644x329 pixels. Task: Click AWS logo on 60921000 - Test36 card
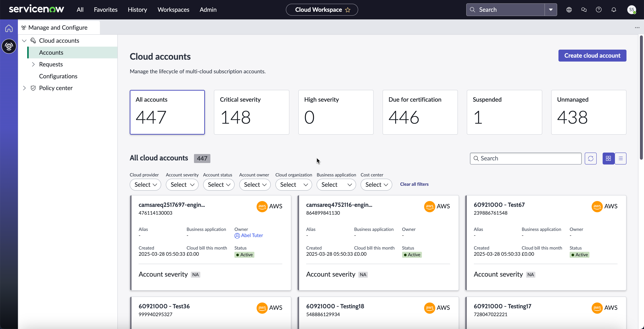262,308
